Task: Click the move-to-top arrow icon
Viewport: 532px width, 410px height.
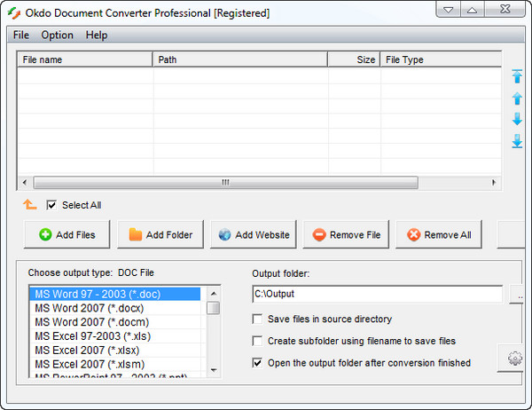Action: (517, 77)
